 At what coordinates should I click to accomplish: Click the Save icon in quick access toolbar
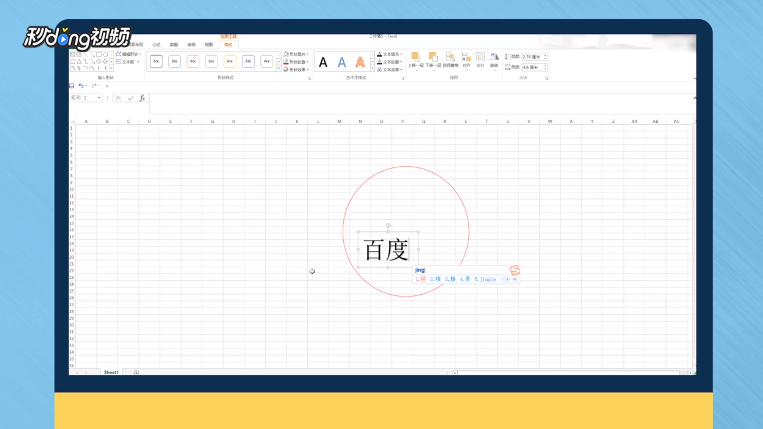[72, 86]
